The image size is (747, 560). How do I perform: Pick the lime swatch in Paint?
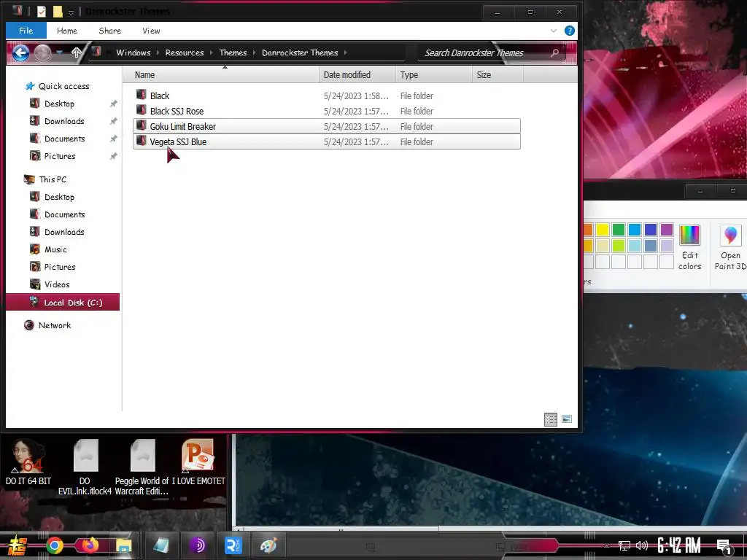pyautogui.click(x=619, y=246)
